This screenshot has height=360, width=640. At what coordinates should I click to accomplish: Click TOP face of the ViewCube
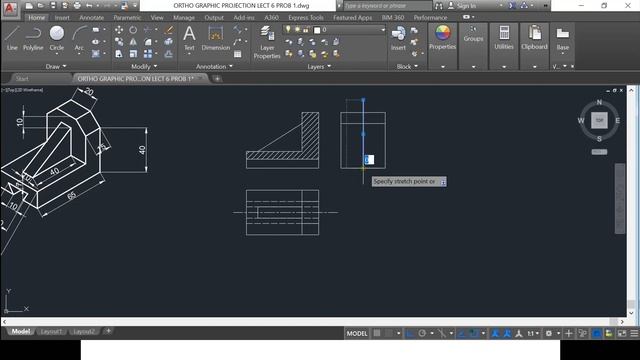pyautogui.click(x=599, y=120)
